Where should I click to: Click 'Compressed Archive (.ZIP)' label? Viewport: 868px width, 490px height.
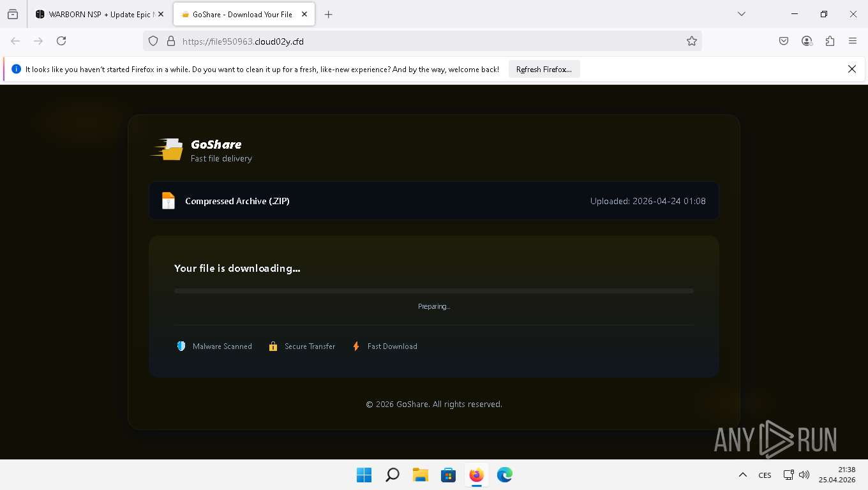tap(237, 201)
